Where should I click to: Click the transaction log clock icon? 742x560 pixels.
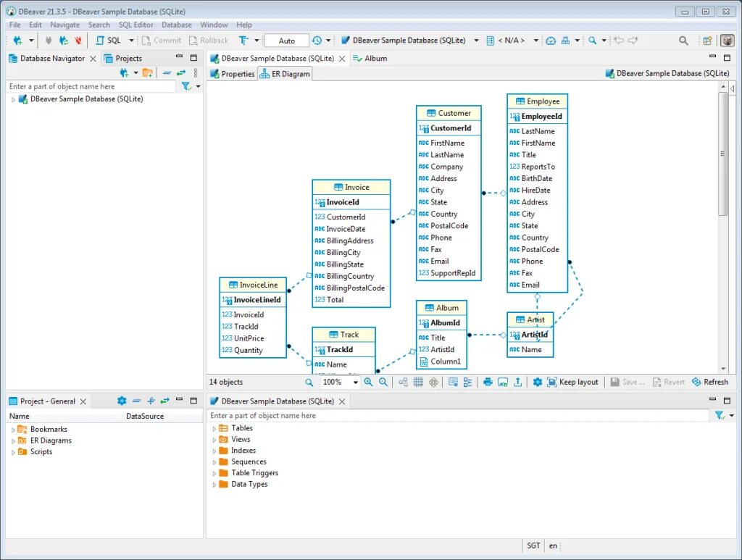pyautogui.click(x=317, y=41)
